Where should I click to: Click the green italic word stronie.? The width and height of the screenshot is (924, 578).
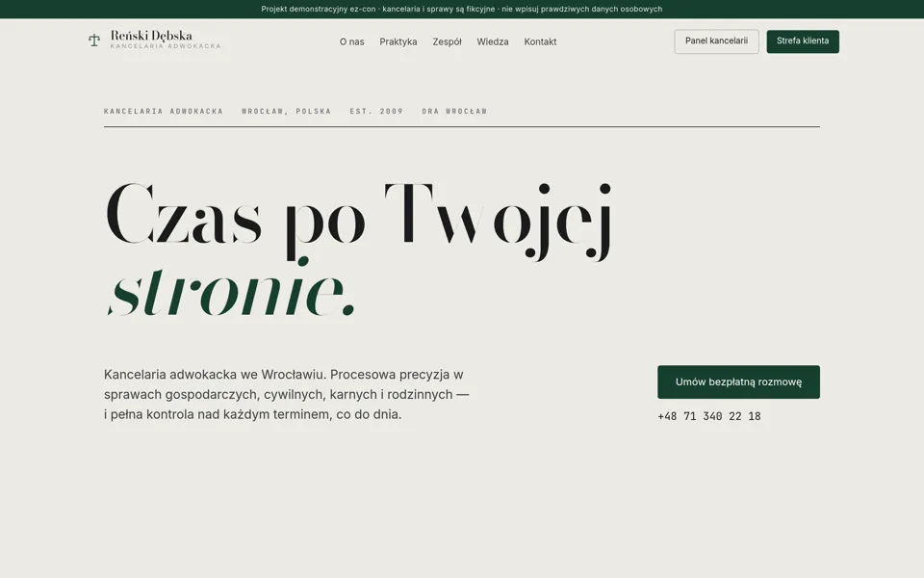[231, 290]
